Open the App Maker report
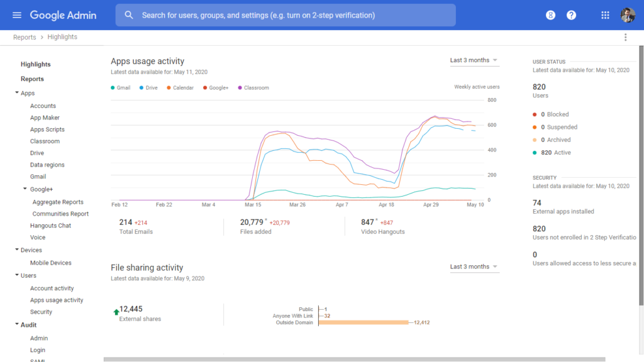This screenshot has width=644, height=362. coord(45,118)
